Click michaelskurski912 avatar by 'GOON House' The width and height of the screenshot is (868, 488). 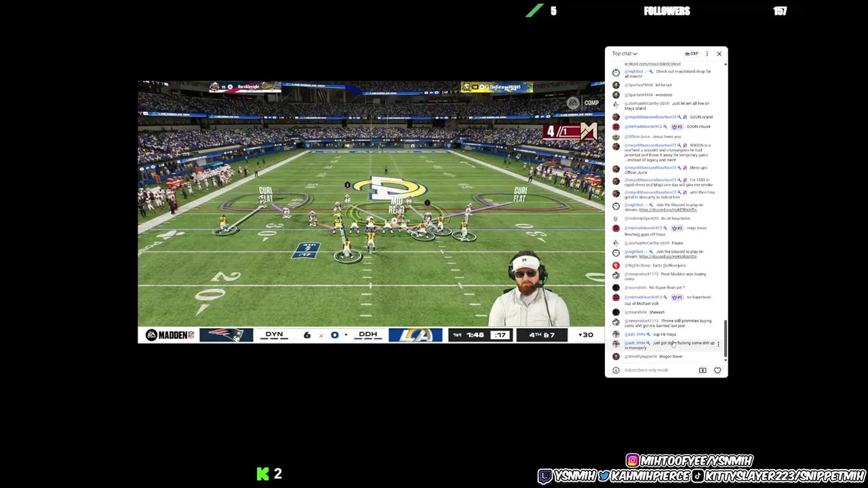click(x=616, y=127)
